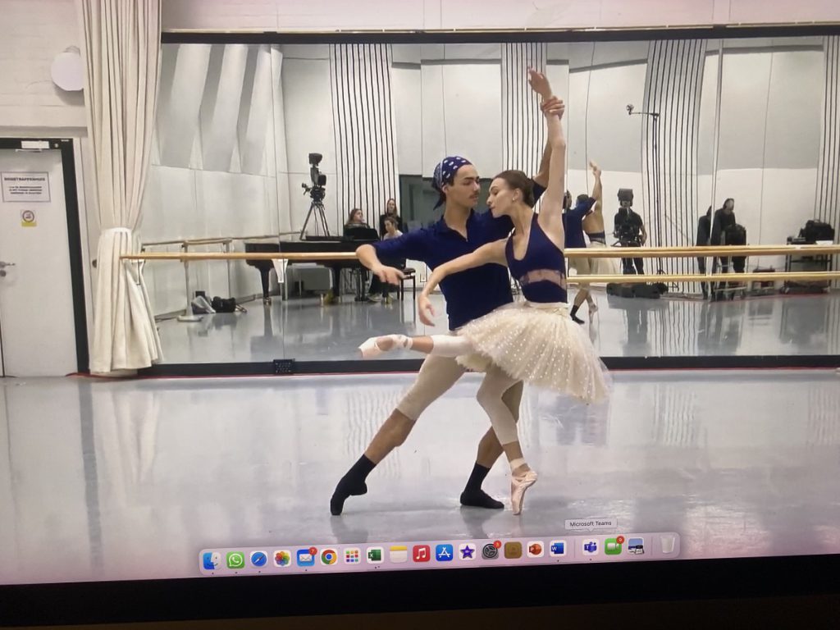
Task: Open the Photos app
Action: [x=282, y=559]
